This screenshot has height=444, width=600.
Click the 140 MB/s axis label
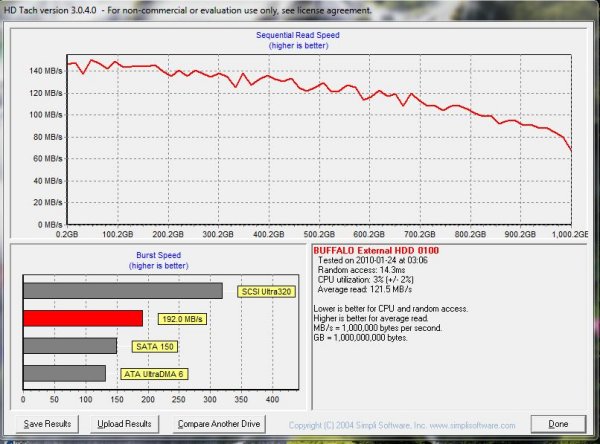pyautogui.click(x=46, y=71)
